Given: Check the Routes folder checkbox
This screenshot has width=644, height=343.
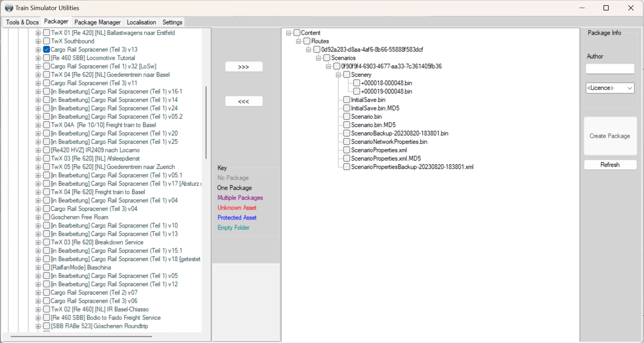Looking at the screenshot, I should coord(307,41).
